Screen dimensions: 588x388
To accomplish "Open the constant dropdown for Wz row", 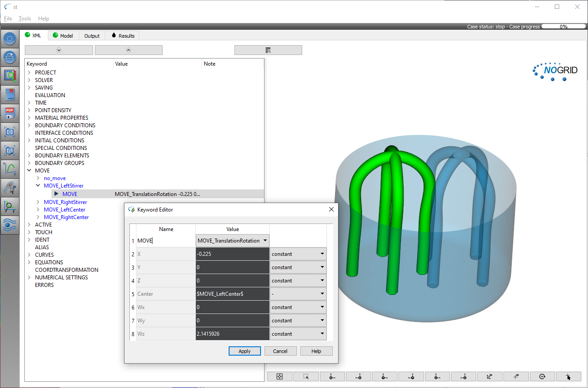I will 298,334.
